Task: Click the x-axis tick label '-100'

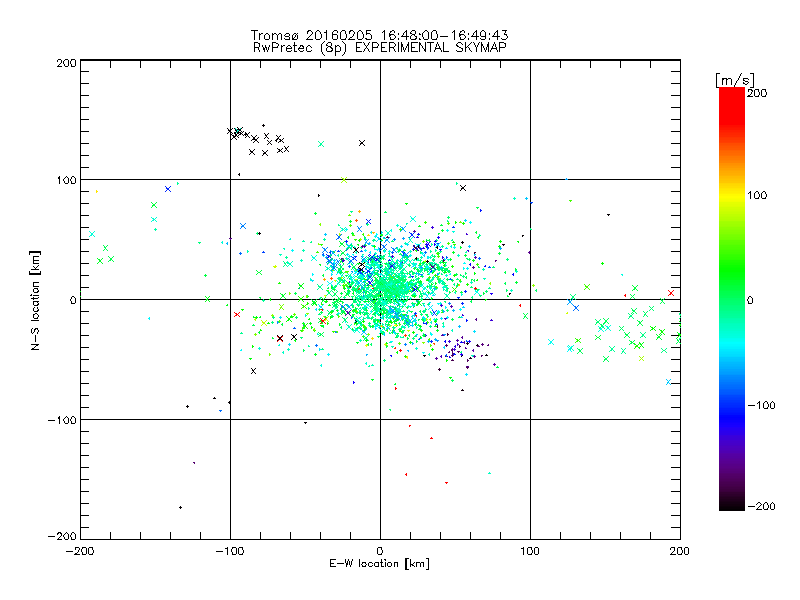Action: (x=230, y=551)
